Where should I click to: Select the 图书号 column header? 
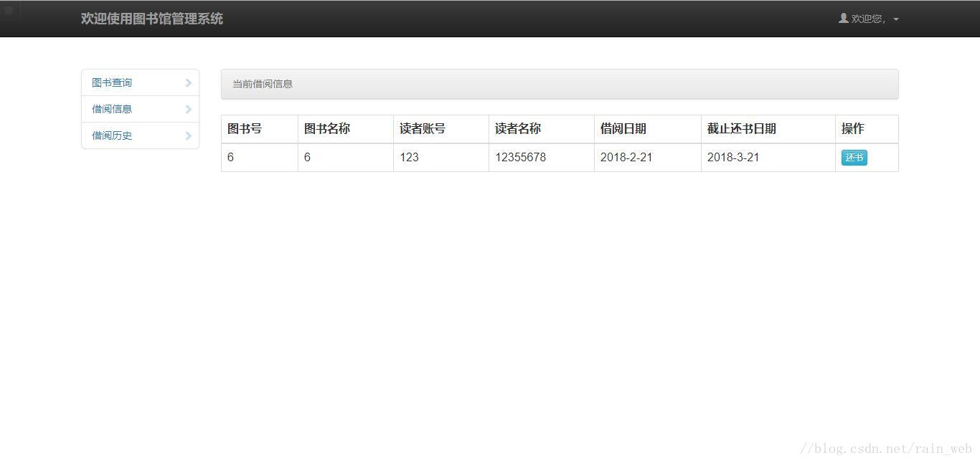(260, 129)
